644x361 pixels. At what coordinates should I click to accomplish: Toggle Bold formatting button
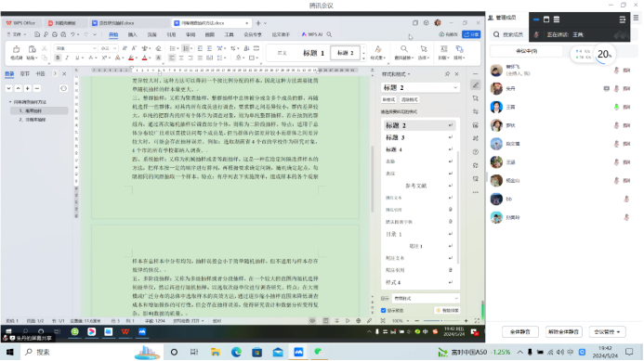point(58,58)
